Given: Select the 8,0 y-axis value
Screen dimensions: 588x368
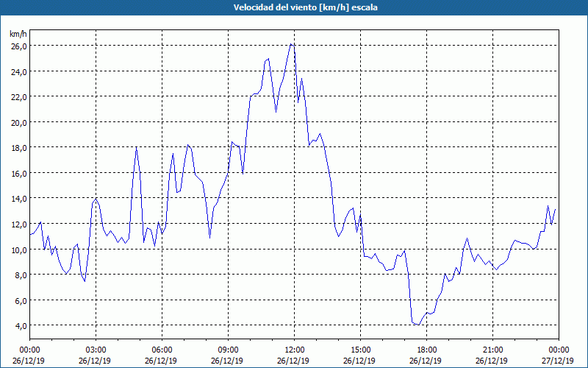Looking at the screenshot, I should coord(21,275).
